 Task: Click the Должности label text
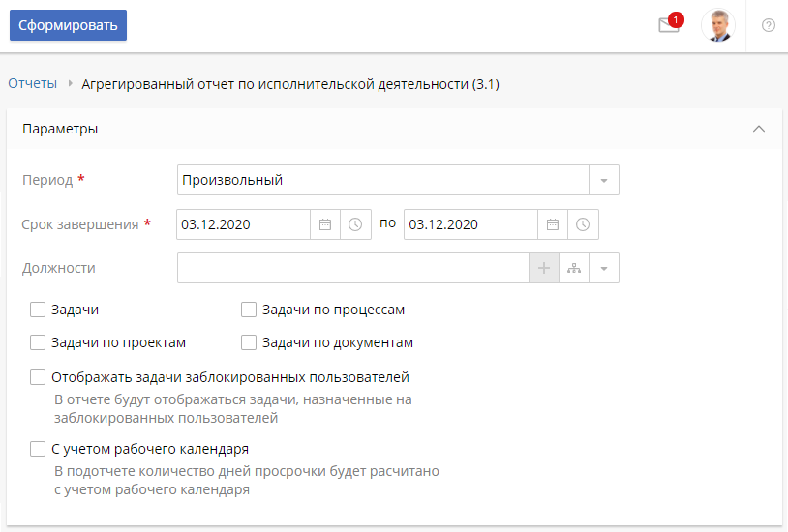[59, 268]
